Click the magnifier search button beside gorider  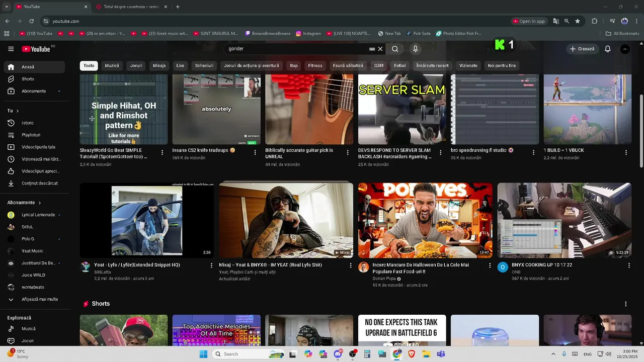(395, 49)
